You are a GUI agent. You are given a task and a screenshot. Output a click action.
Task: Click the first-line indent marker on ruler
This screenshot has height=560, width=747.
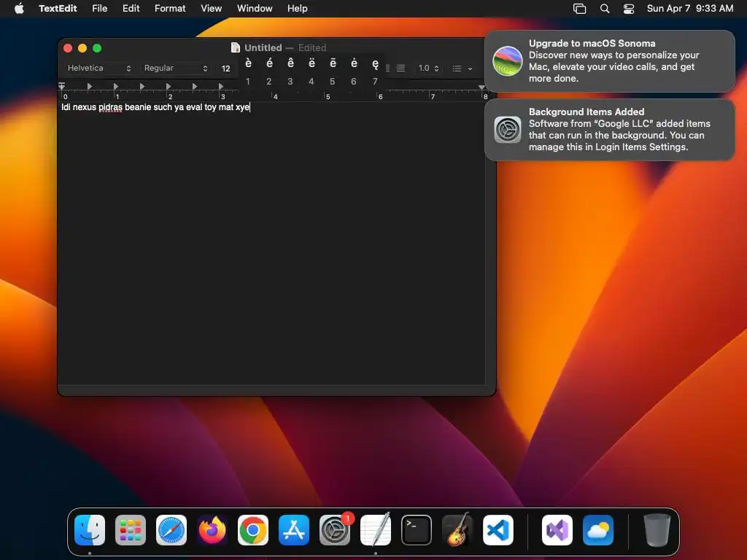61,85
